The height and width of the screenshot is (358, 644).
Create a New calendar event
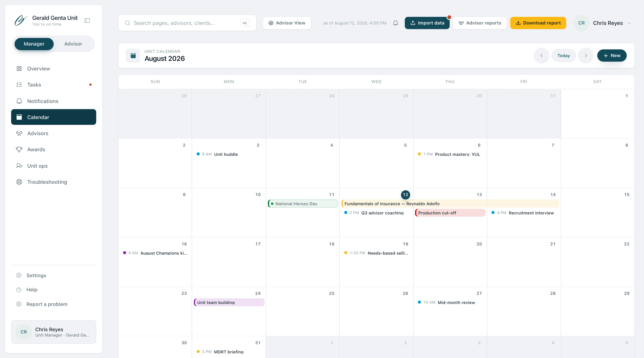[612, 55]
